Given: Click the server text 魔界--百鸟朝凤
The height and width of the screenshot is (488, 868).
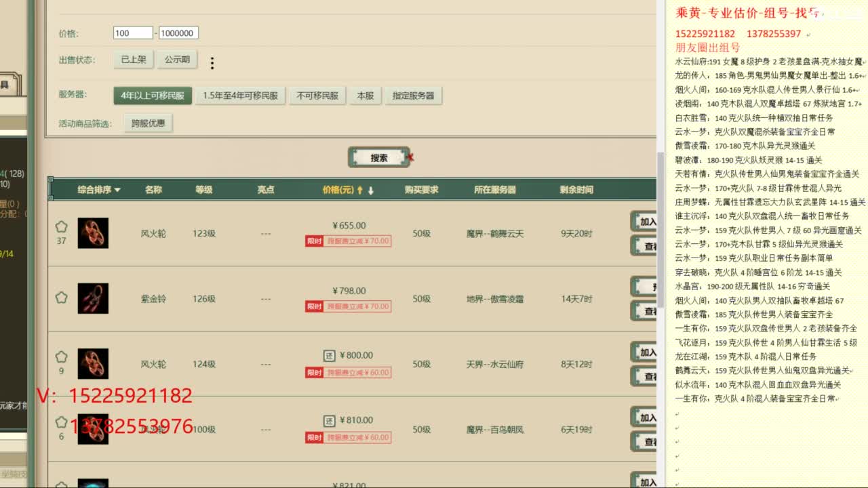Looking at the screenshot, I should click(x=495, y=430).
